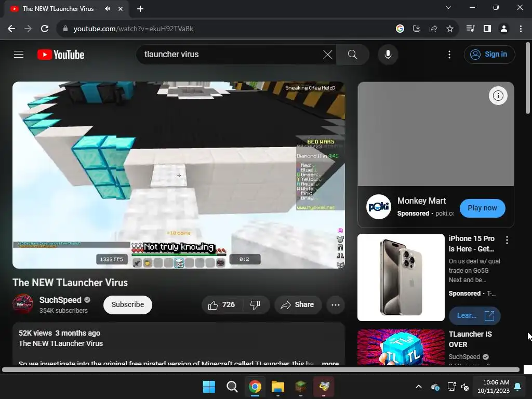Open the Google account icon in address bar

click(x=400, y=29)
